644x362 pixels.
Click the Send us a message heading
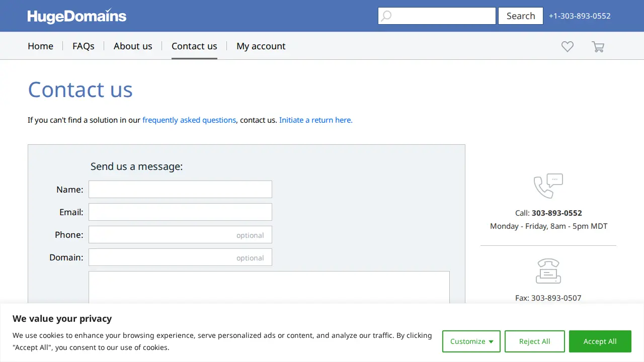tap(136, 166)
